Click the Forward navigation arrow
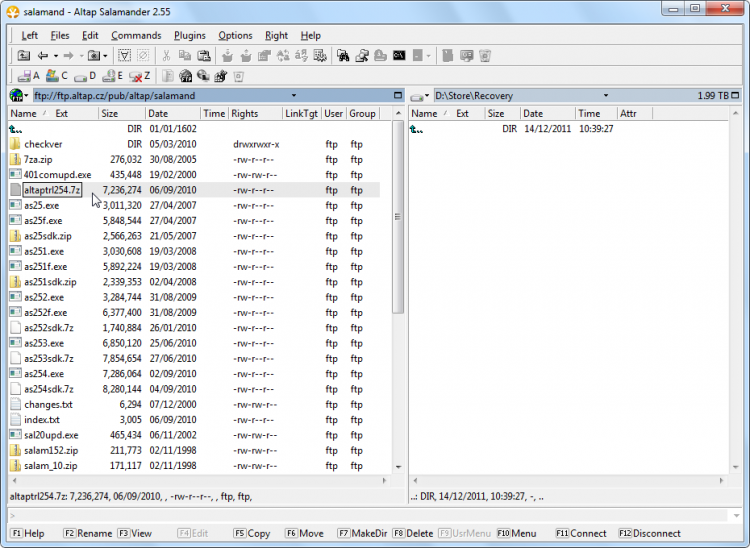The width and height of the screenshot is (750, 548). coord(68,56)
